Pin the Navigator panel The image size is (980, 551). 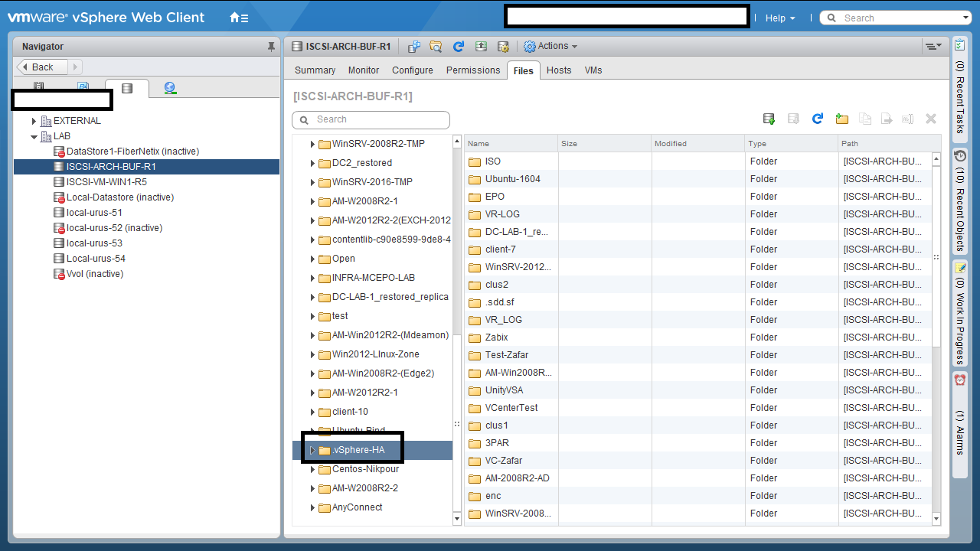(x=270, y=47)
